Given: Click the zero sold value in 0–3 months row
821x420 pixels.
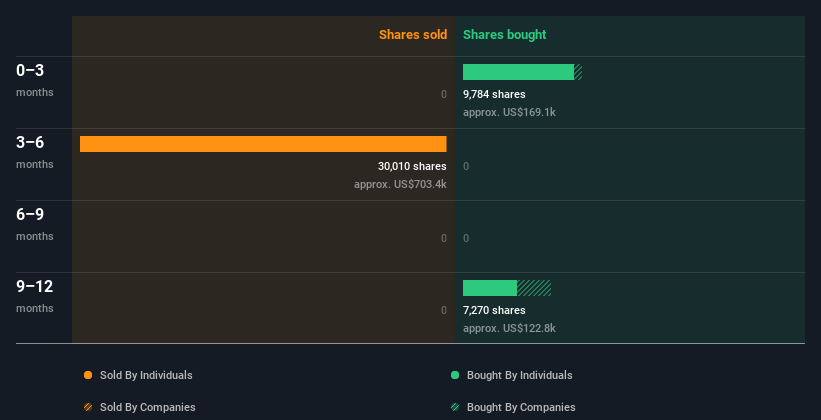Looking at the screenshot, I should coord(444,94).
